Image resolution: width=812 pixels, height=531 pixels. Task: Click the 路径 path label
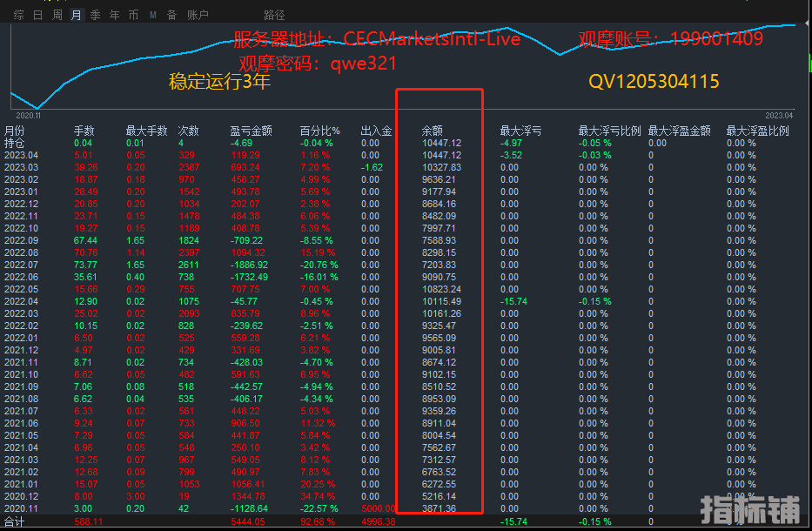tap(274, 15)
